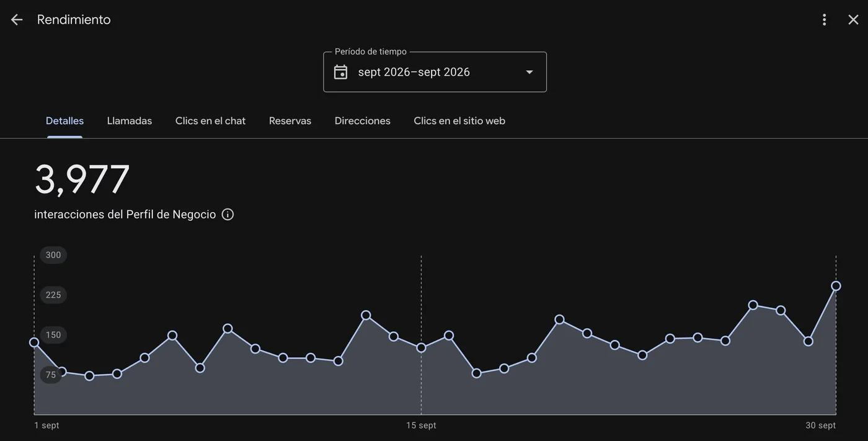Screen dimensions: 868x441
Task: Click the chart data point for 1 sept
Action: click(34, 342)
